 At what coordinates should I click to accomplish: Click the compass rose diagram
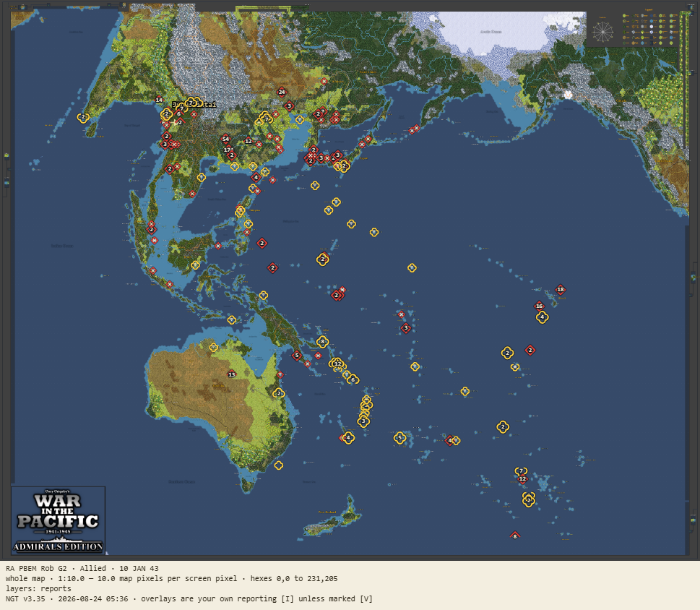pos(602,32)
